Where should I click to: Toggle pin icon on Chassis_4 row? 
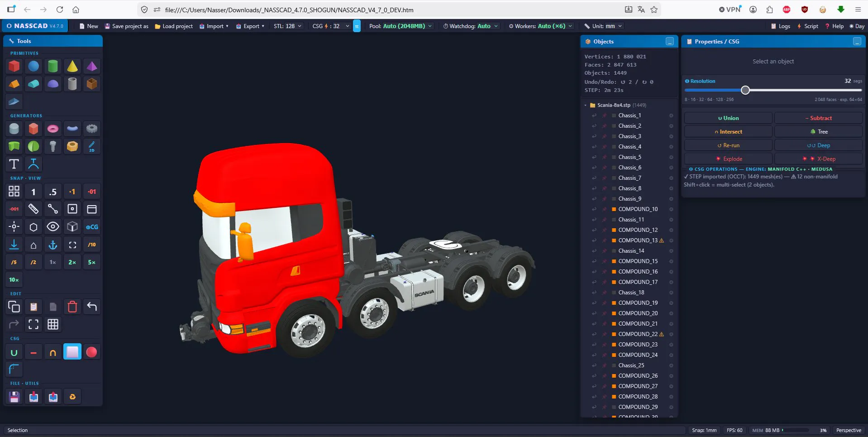coord(604,147)
